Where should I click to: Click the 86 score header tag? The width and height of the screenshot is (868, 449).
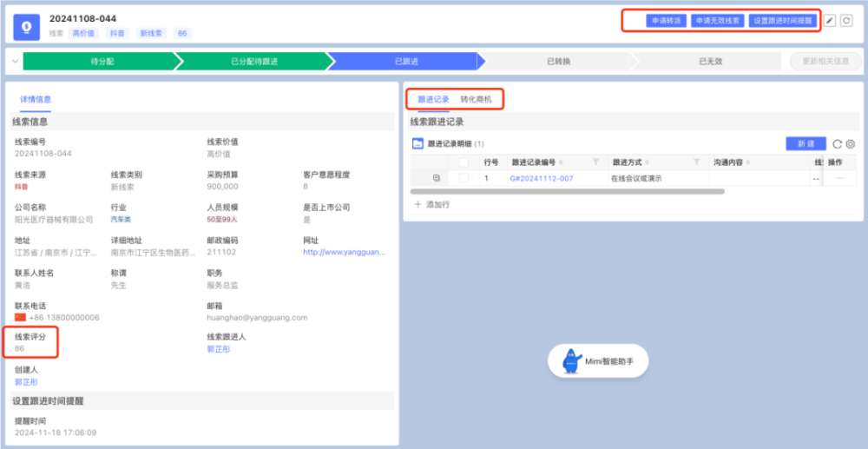click(x=182, y=33)
